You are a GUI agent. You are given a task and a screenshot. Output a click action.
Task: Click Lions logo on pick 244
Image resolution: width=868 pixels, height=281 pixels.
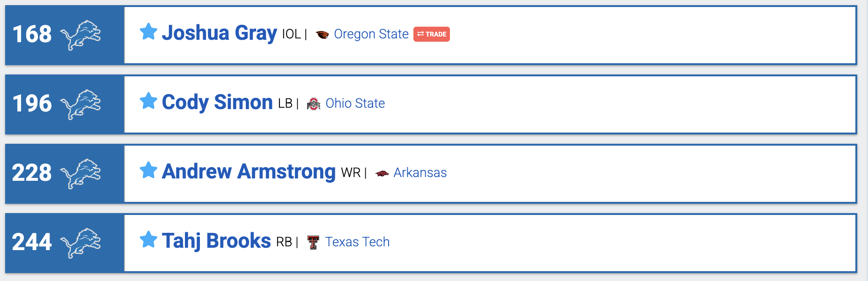(81, 243)
